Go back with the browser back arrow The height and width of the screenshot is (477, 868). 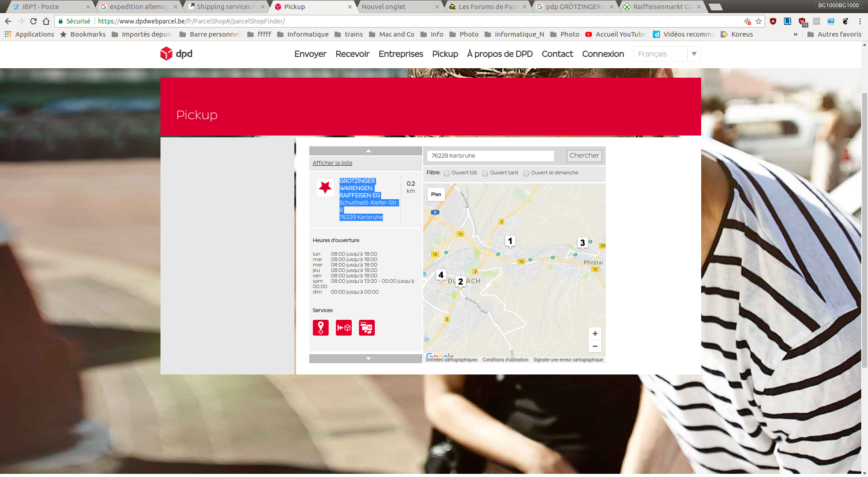click(8, 21)
